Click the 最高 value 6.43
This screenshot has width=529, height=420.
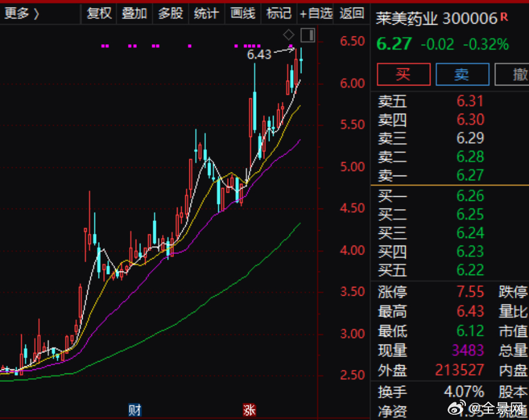[470, 312]
